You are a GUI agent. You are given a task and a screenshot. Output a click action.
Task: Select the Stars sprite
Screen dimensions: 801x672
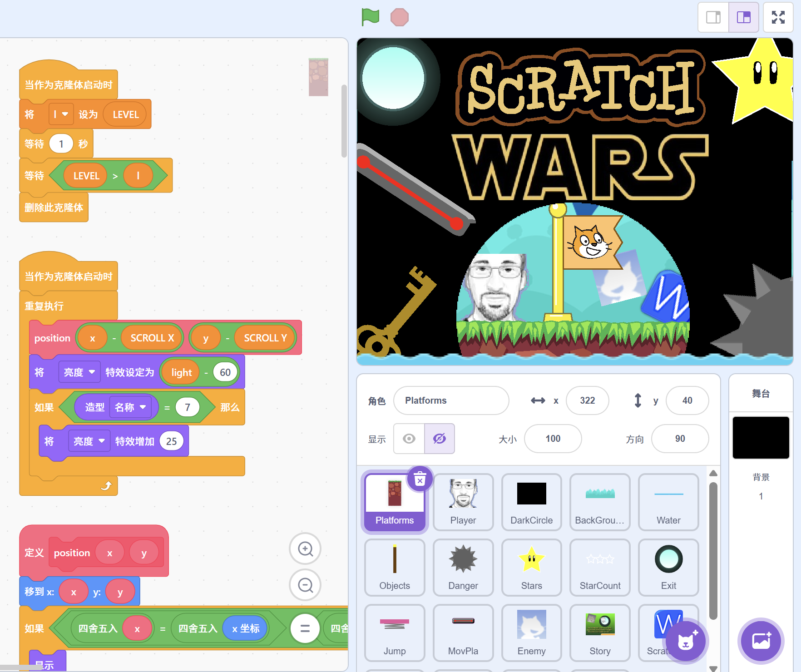click(531, 567)
